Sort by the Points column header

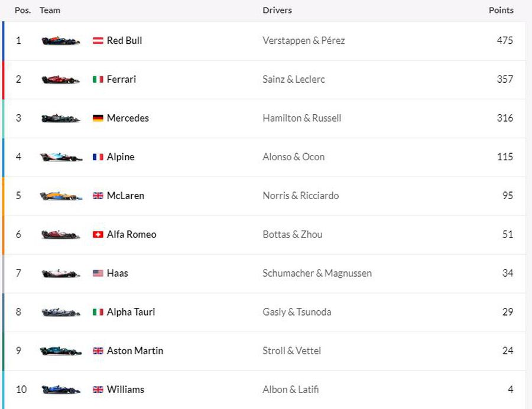coord(501,10)
